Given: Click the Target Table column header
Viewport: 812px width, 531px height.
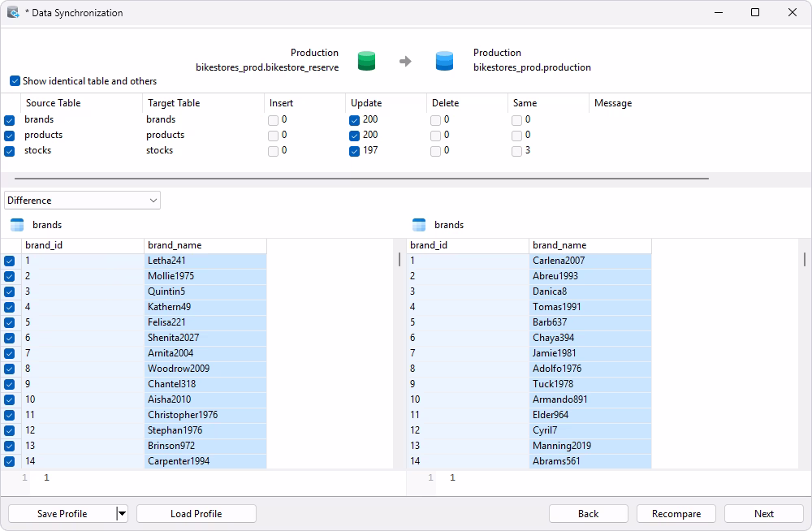Looking at the screenshot, I should (x=203, y=103).
